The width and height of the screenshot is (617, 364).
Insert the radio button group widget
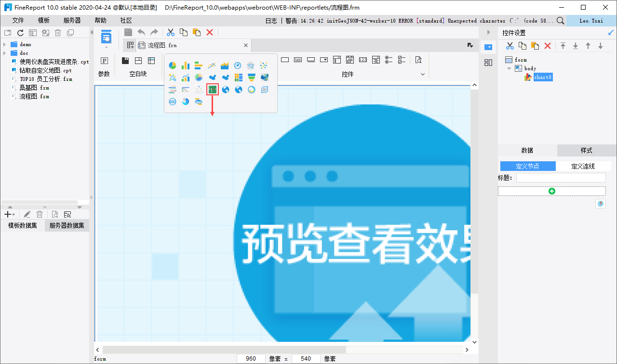point(389,60)
